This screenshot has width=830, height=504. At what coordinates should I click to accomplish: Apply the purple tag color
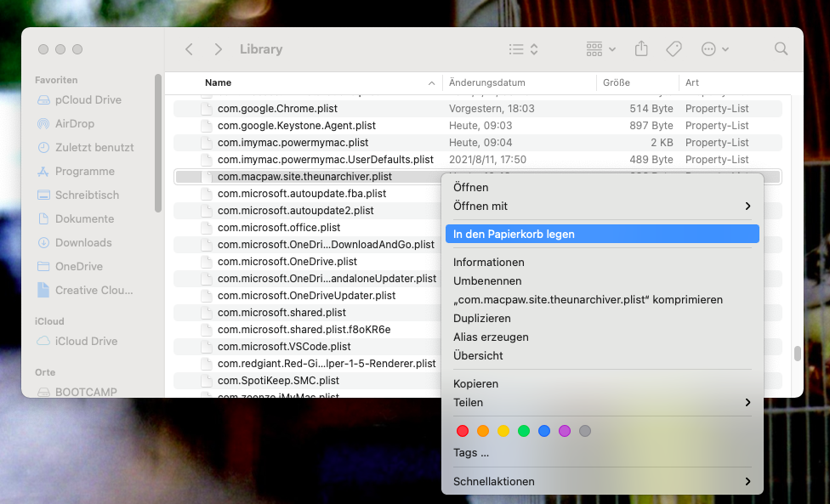565,431
